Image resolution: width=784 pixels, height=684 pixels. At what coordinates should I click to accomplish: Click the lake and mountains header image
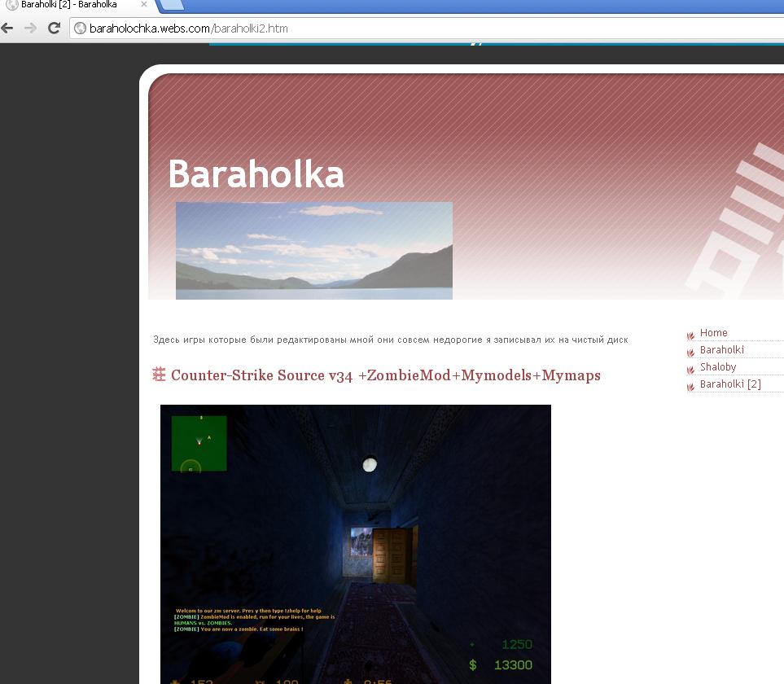pos(314,251)
